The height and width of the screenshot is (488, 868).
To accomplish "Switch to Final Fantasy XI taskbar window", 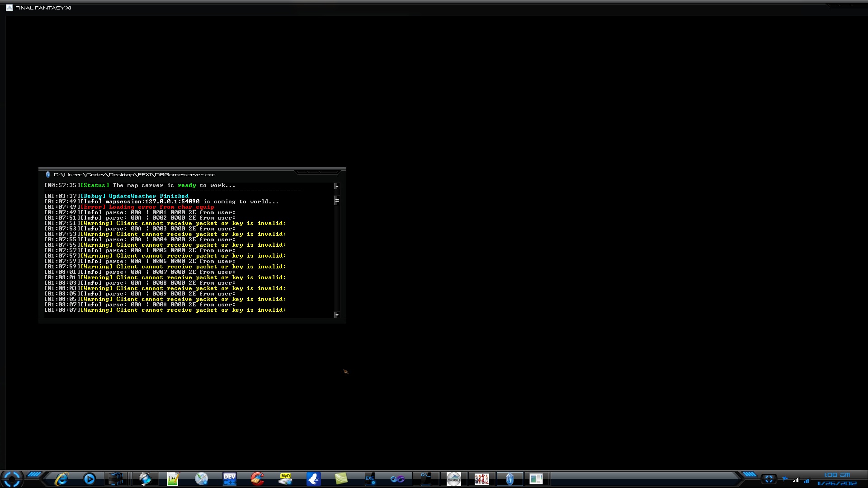I will (x=453, y=479).
